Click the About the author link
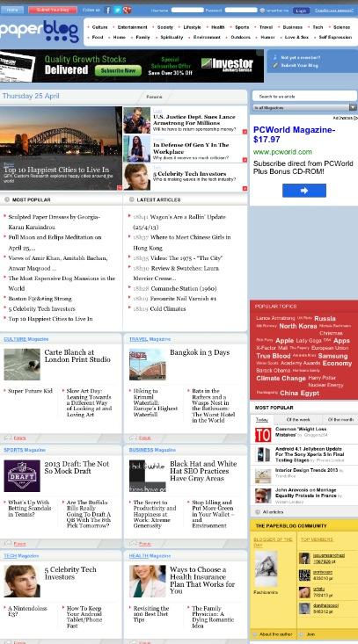 (276, 634)
